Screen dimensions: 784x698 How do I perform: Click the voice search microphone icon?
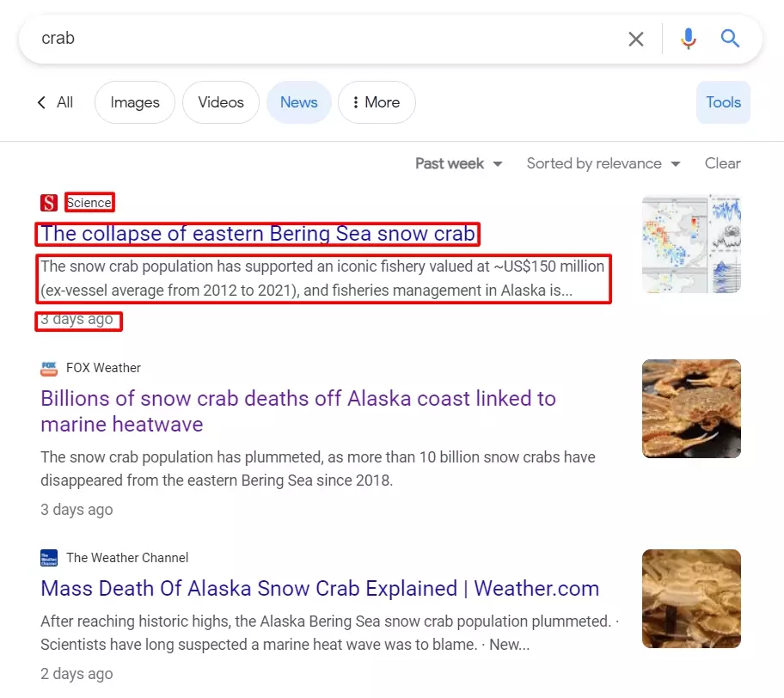click(x=688, y=39)
